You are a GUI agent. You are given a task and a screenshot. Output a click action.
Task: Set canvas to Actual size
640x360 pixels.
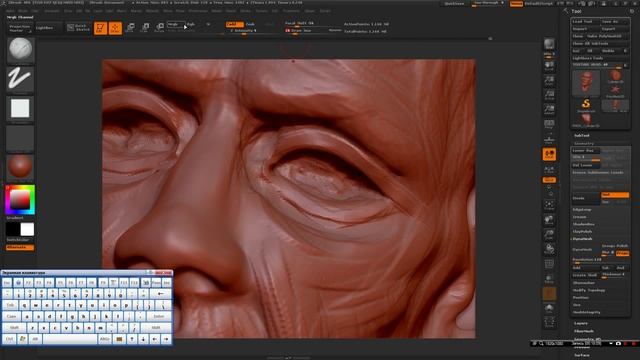click(549, 96)
